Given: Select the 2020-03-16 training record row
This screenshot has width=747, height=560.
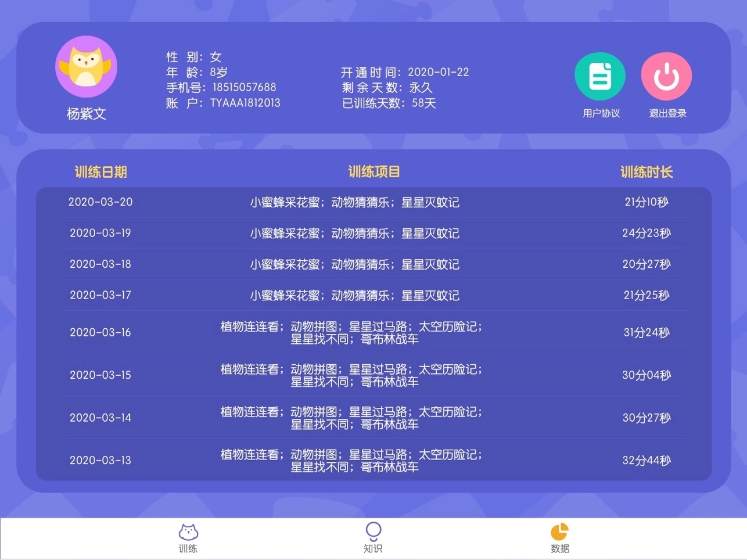Looking at the screenshot, I should 373,332.
